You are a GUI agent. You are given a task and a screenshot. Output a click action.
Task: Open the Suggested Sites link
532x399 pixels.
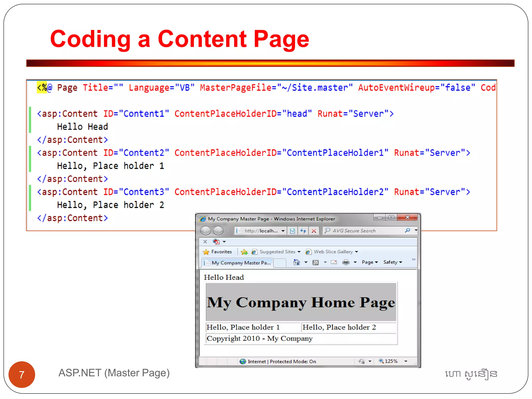pos(276,252)
